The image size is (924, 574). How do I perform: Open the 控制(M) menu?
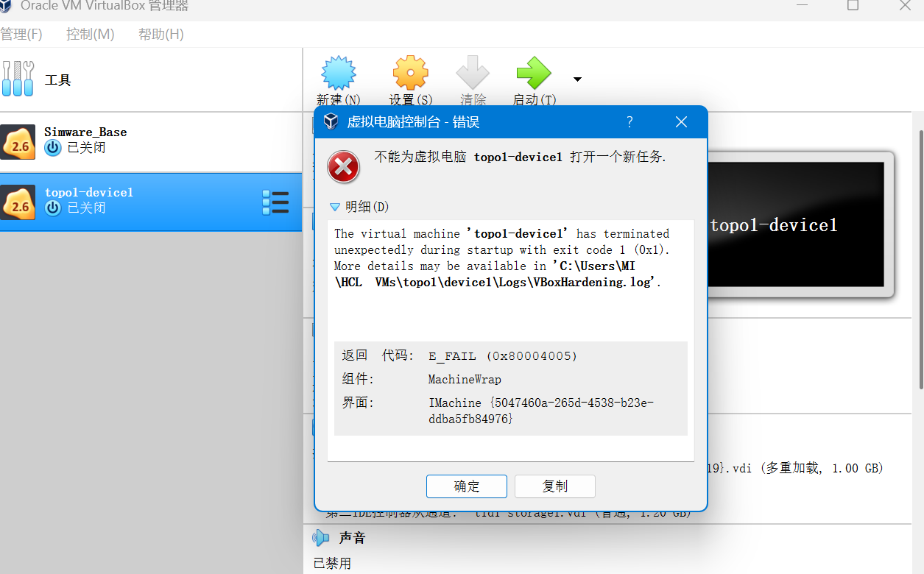tap(91, 34)
